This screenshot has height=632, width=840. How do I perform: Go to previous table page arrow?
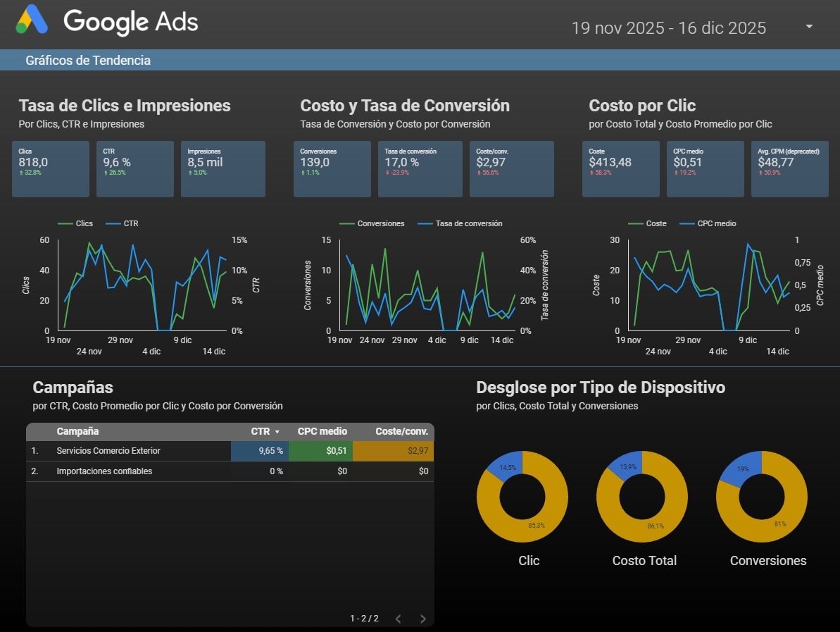pyautogui.click(x=398, y=619)
